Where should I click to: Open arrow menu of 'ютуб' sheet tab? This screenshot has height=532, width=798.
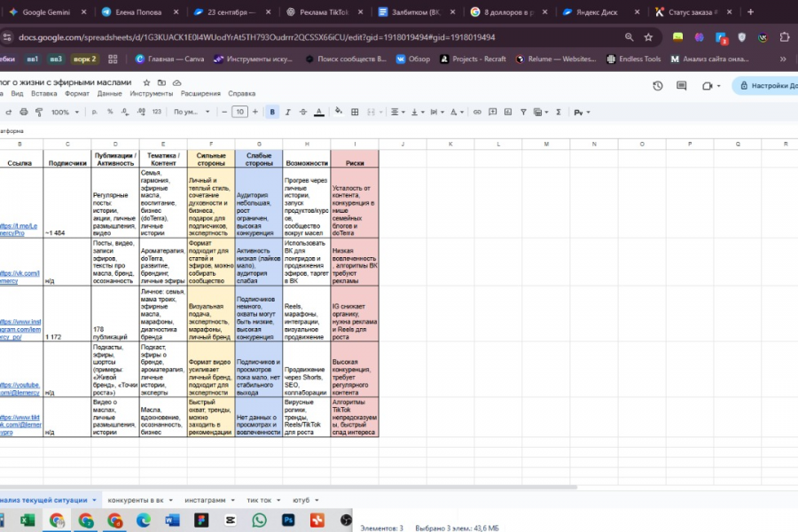(317, 500)
